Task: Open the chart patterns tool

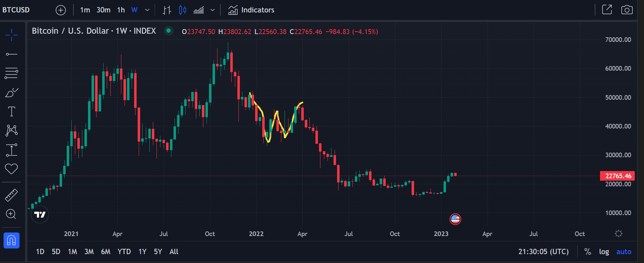Action: coord(12,131)
